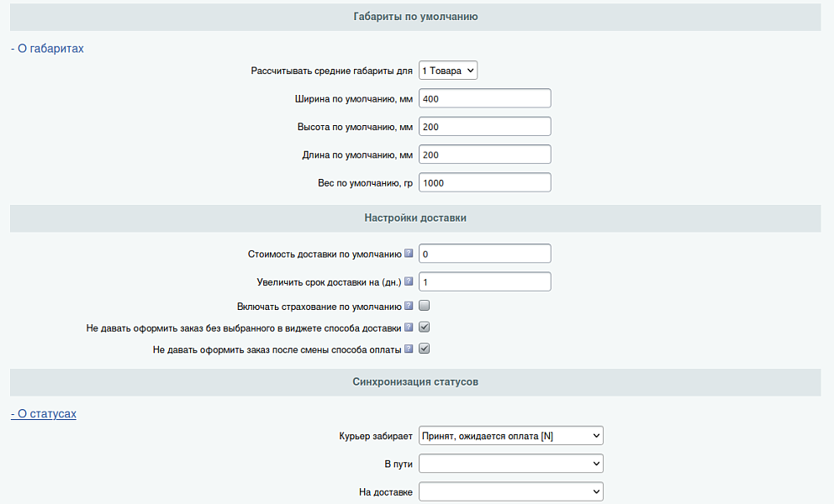
Task: Open the 'О статусах' info link
Action: coord(44,414)
